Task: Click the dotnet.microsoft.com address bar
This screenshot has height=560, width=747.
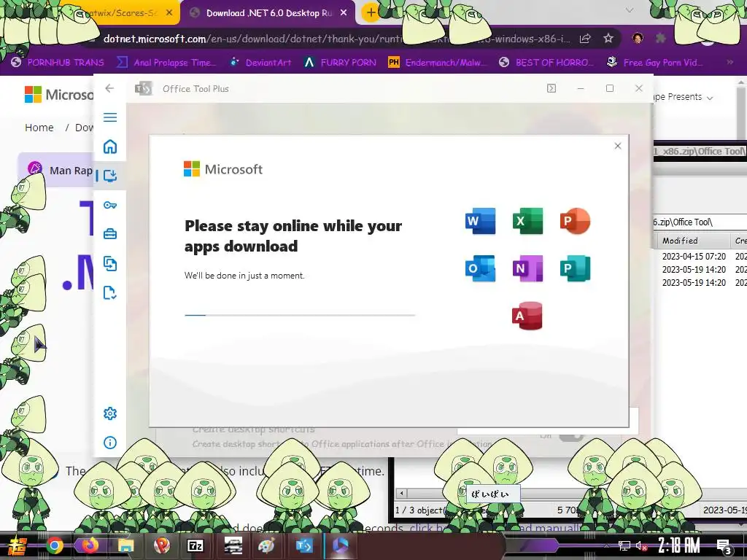Action: point(336,39)
